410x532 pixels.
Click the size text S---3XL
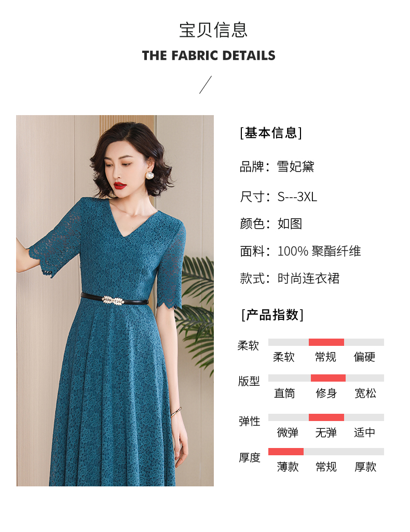coord(297,197)
